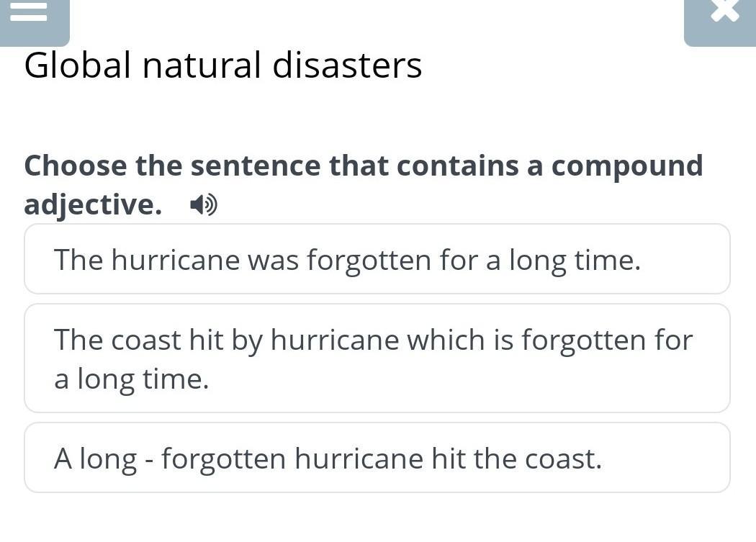Mark the first answer option as your choice
Viewport: 756px width, 542px height.
pyautogui.click(x=377, y=259)
